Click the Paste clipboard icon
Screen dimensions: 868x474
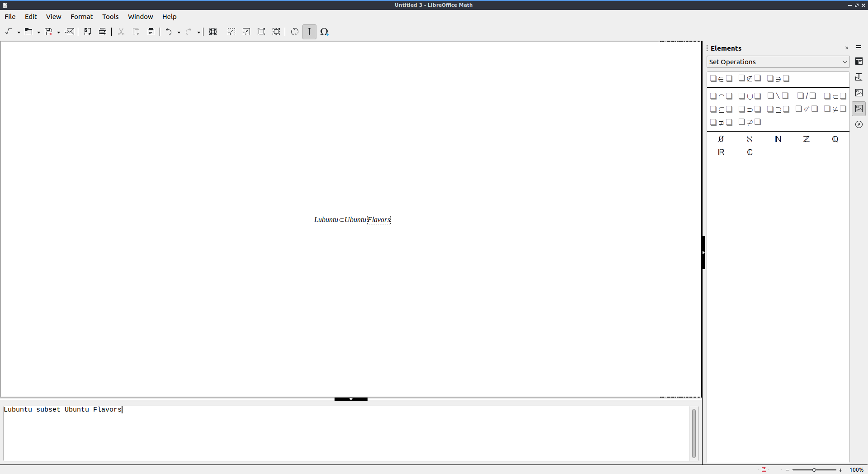point(151,32)
